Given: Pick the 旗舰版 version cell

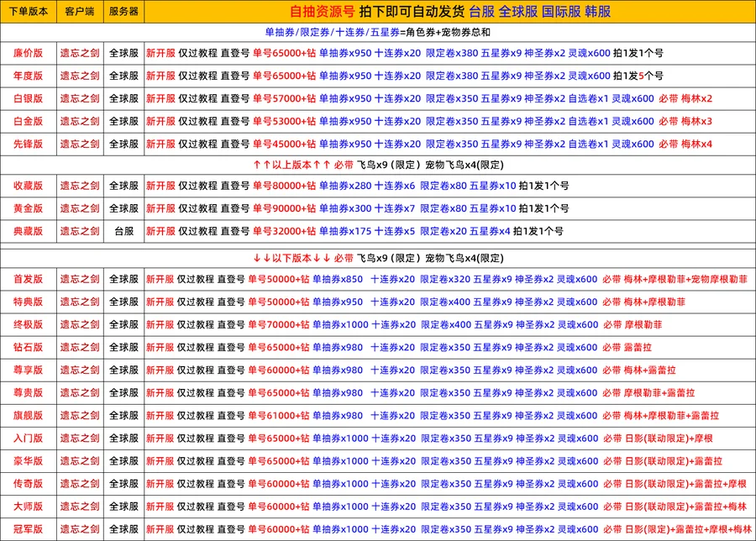Looking at the screenshot, I should click(x=28, y=415).
